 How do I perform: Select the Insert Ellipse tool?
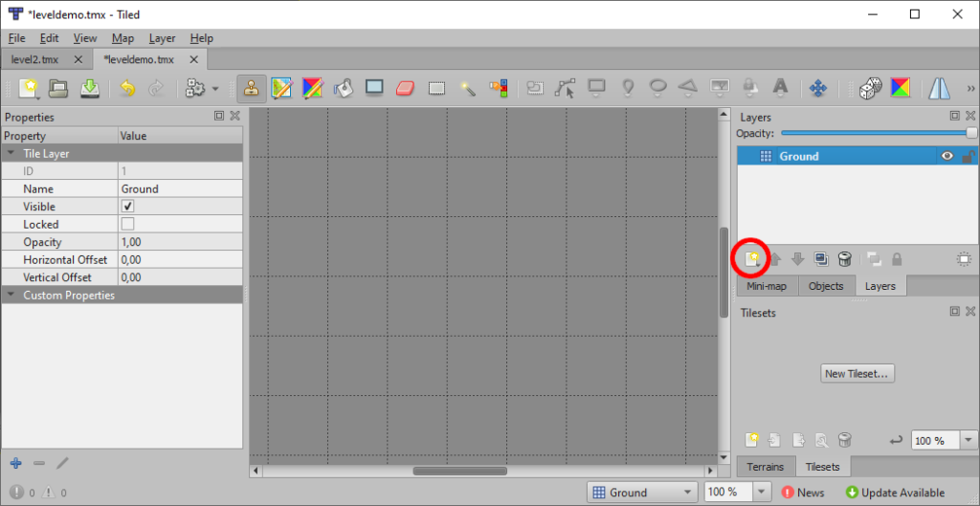pyautogui.click(x=657, y=89)
